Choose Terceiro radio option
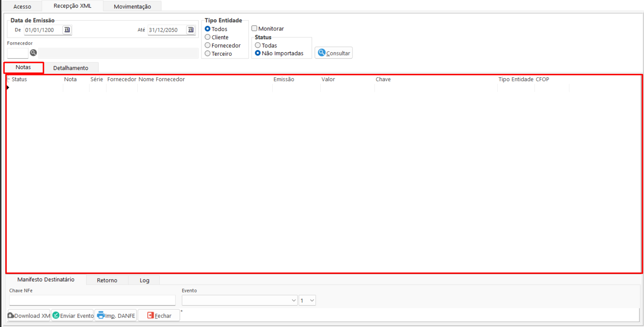This screenshot has width=644, height=327. click(x=208, y=54)
